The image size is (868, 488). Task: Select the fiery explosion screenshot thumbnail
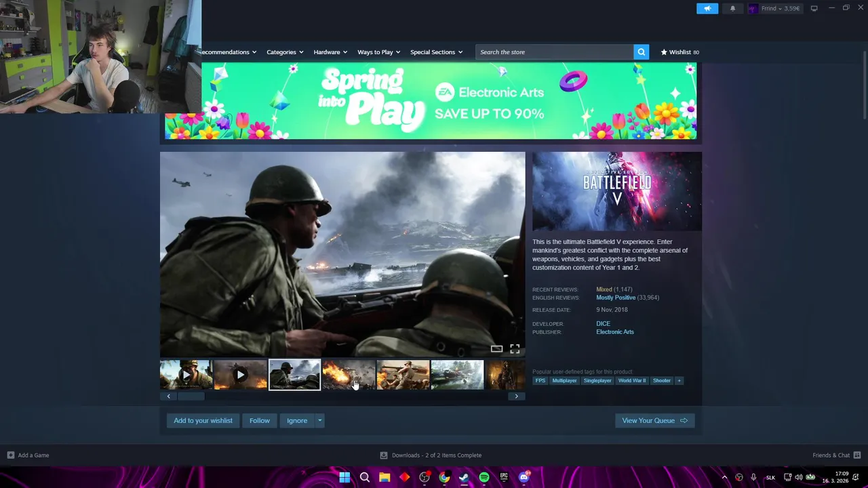pos(349,375)
